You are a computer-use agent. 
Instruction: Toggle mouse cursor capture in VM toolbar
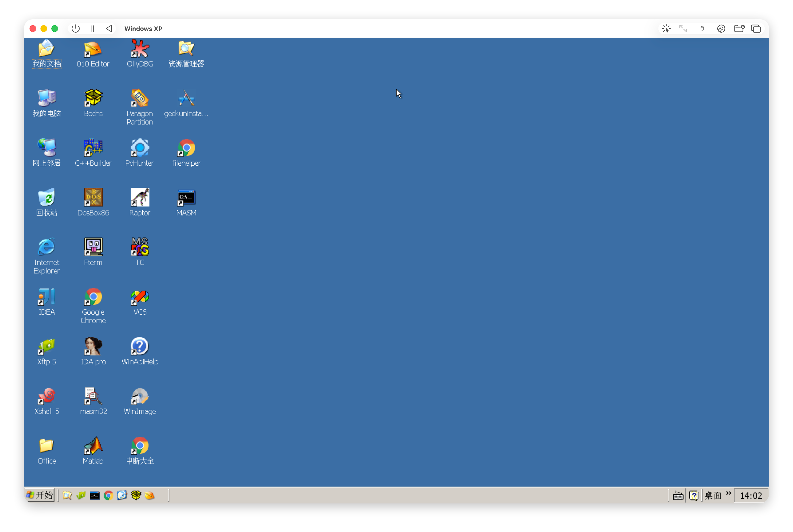pyautogui.click(x=666, y=29)
